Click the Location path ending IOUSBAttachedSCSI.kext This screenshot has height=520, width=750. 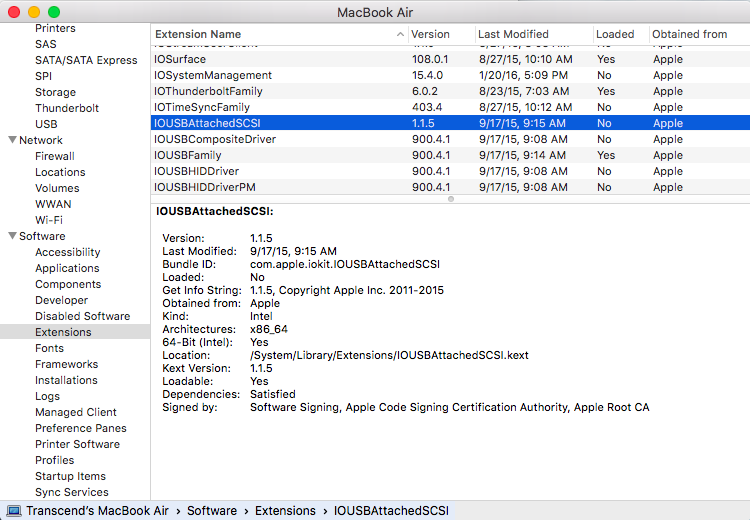[x=389, y=355]
